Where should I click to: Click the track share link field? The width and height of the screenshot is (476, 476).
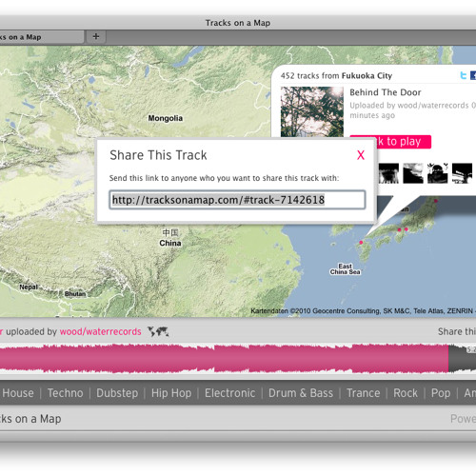[x=237, y=200]
